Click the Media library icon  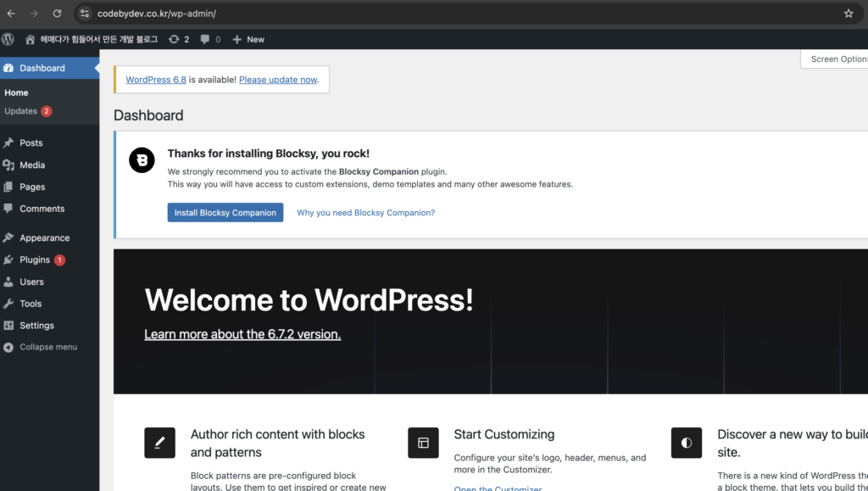[x=8, y=165]
